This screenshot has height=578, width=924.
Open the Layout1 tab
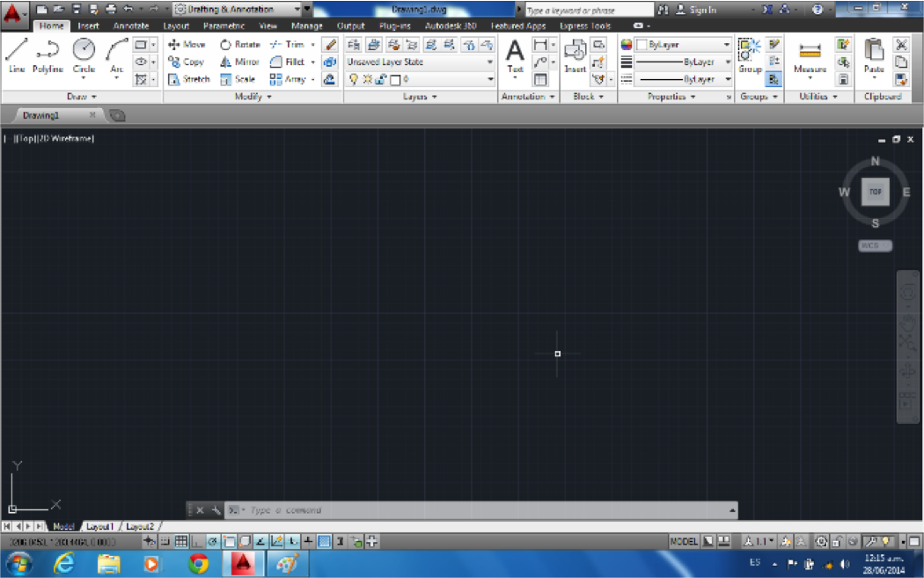[99, 525]
